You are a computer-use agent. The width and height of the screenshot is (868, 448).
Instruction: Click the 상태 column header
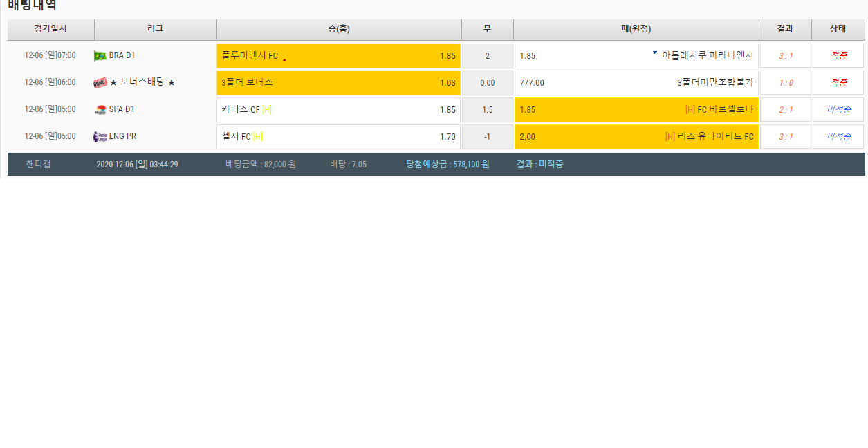[838, 29]
